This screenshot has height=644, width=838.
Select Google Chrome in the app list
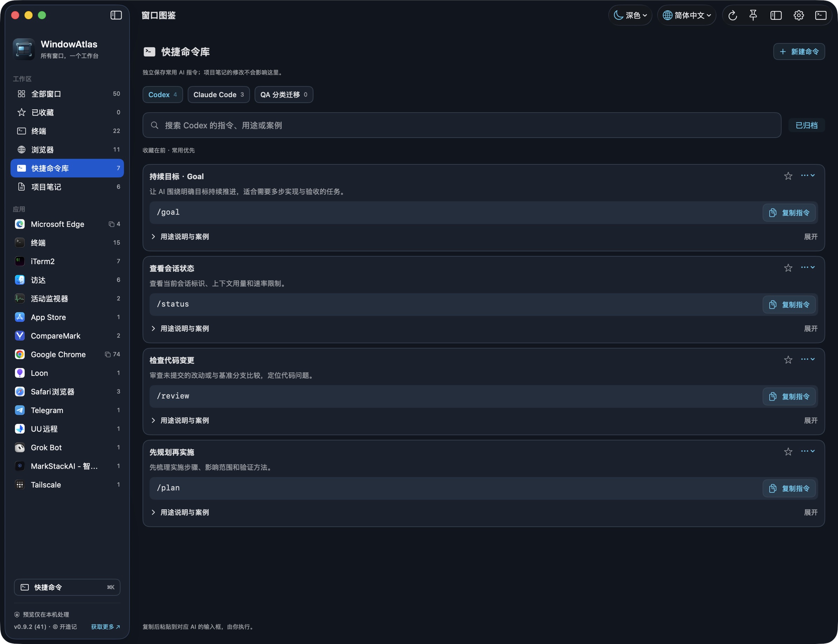click(67, 354)
